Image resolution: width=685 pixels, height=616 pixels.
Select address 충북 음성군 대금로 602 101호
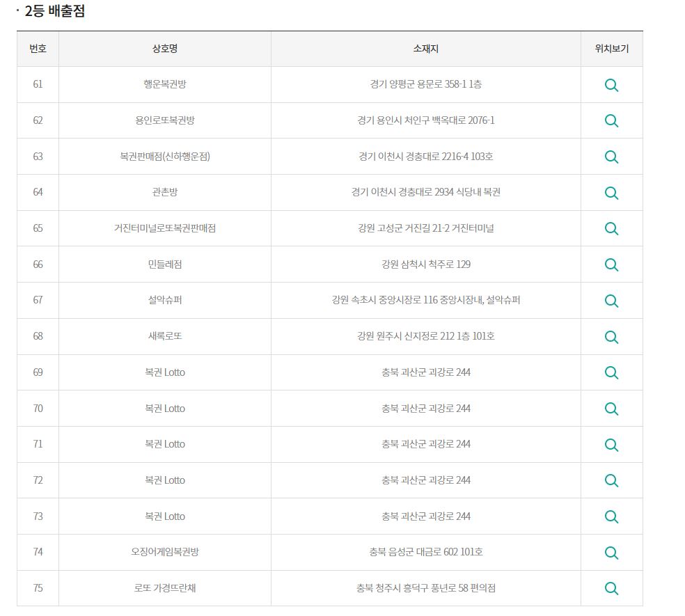click(425, 552)
